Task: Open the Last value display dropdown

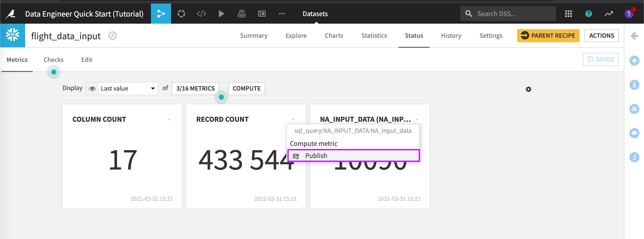Action: point(128,89)
